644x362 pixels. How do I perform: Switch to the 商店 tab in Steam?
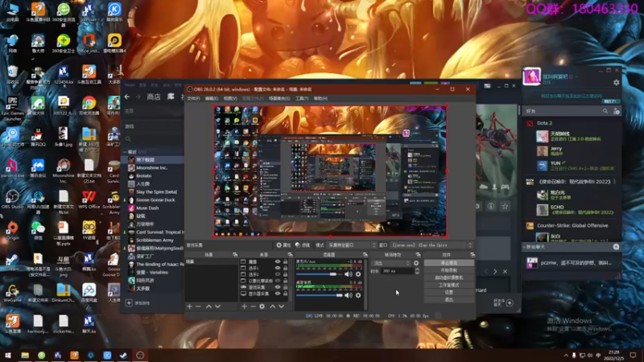[x=154, y=97]
